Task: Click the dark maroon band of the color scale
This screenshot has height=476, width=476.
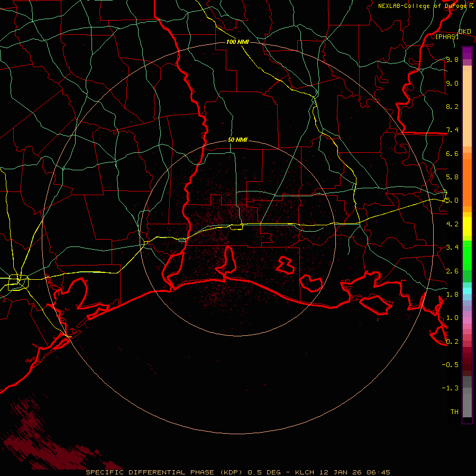Action: 467,361
